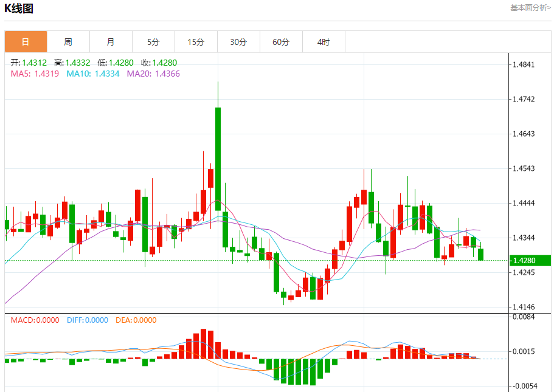Click the tallest green candlestick at the peak
Screen dimensions: 554x392
click(218, 159)
